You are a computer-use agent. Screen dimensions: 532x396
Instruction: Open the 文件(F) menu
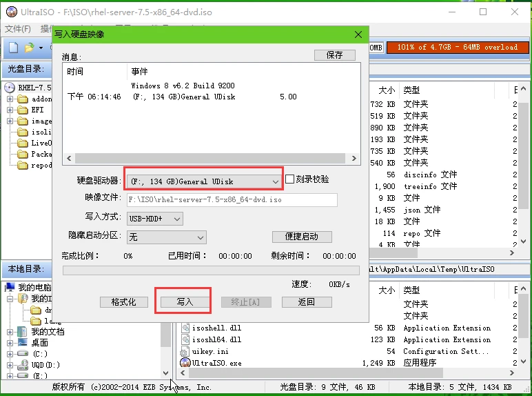(x=18, y=29)
